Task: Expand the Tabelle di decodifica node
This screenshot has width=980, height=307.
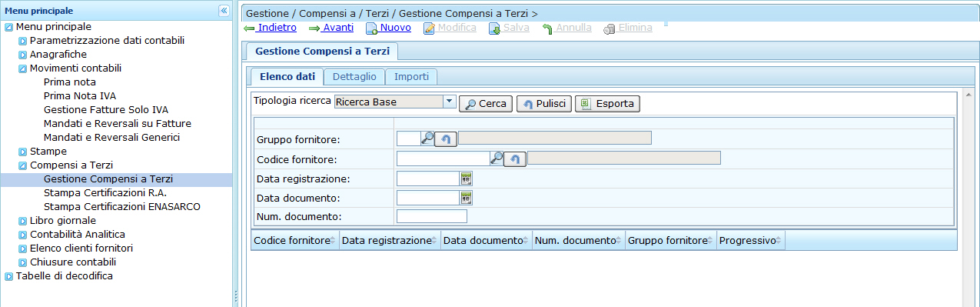Action: (9, 276)
